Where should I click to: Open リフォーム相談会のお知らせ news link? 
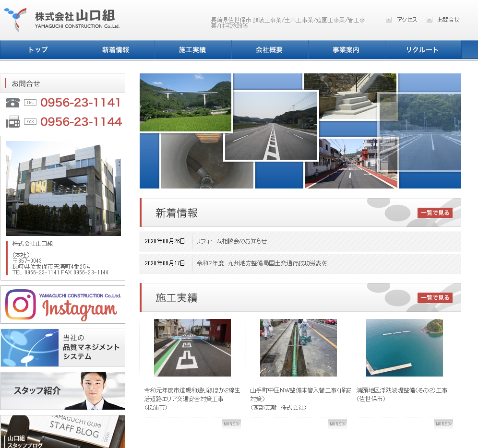[x=231, y=241]
